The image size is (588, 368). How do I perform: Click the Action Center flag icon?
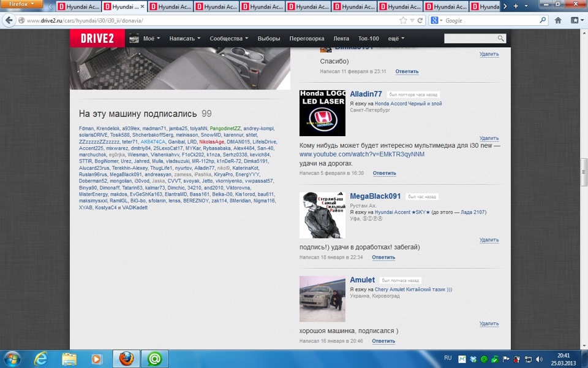(506, 359)
